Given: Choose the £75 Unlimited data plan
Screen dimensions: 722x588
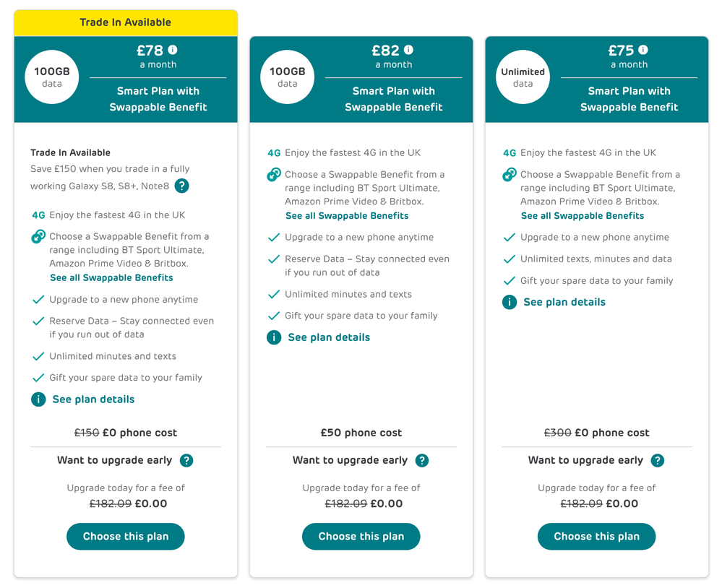Looking at the screenshot, I should coord(597,537).
